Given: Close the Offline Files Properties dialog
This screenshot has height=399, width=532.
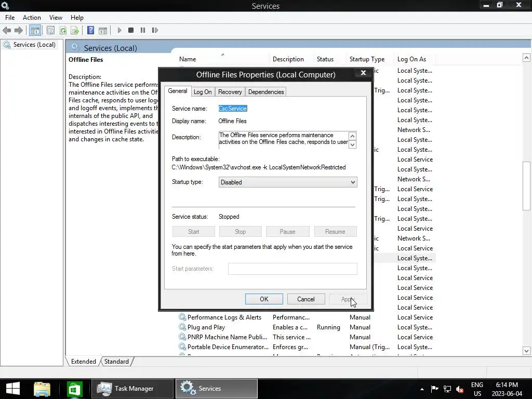Looking at the screenshot, I should (363, 73).
